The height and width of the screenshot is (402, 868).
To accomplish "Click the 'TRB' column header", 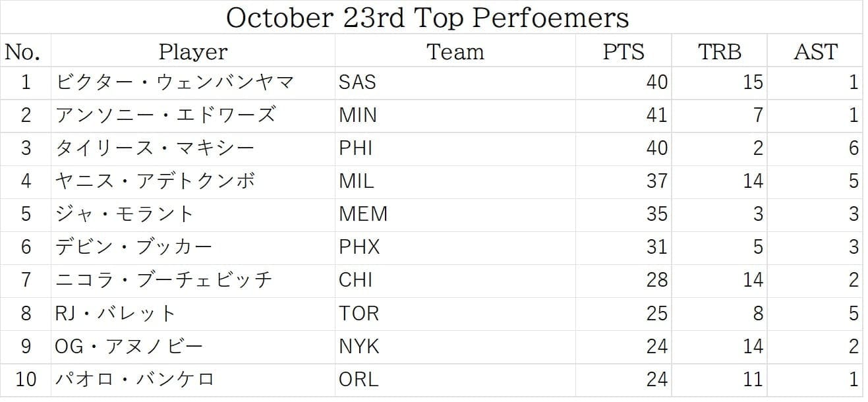I will [x=719, y=51].
